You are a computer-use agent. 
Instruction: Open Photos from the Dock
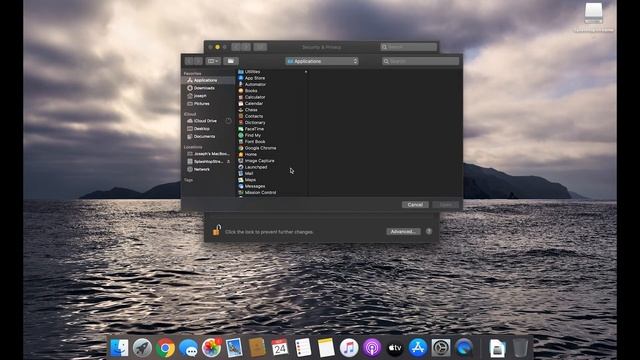pos(211,348)
